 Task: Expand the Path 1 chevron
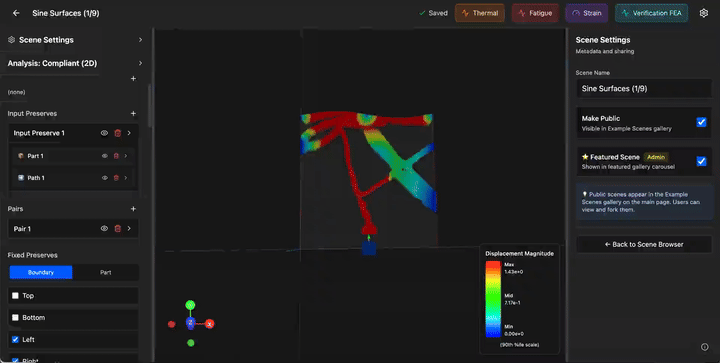pos(126,178)
